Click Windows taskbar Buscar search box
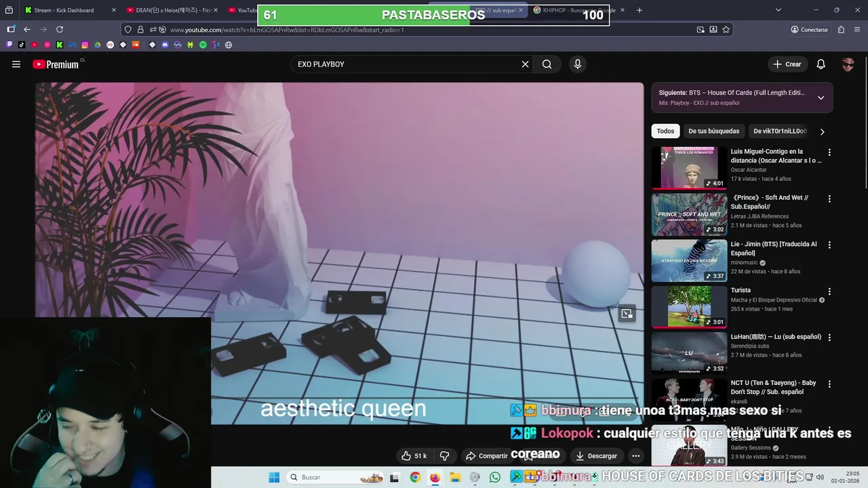This screenshot has height=488, width=868. [x=335, y=477]
